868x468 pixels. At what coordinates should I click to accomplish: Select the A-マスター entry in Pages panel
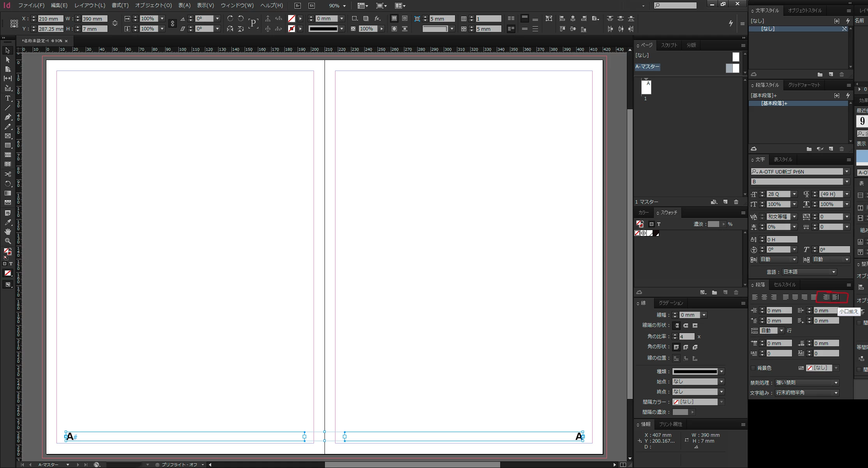(x=647, y=67)
